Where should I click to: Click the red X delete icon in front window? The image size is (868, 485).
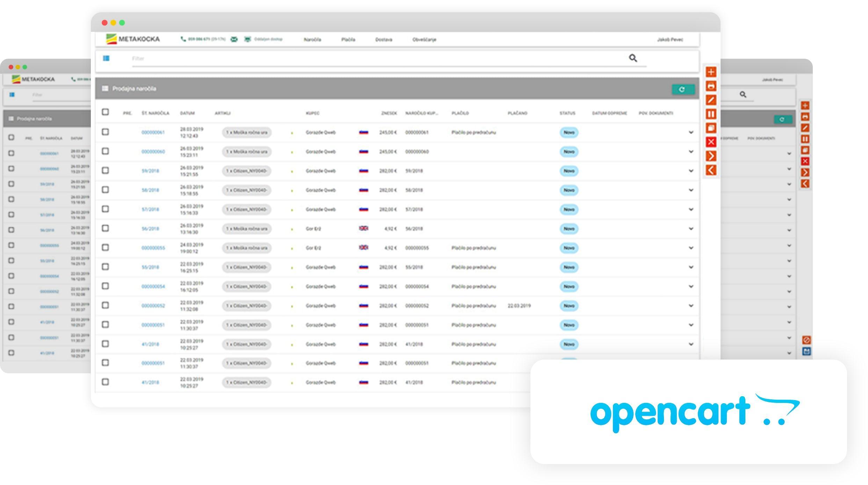pyautogui.click(x=711, y=142)
